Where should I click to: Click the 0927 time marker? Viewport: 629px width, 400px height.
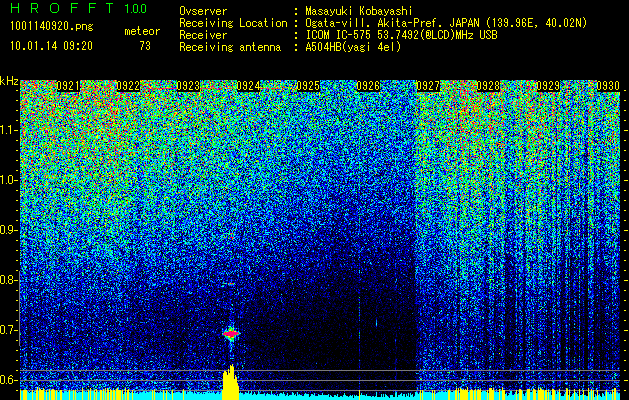[428, 86]
